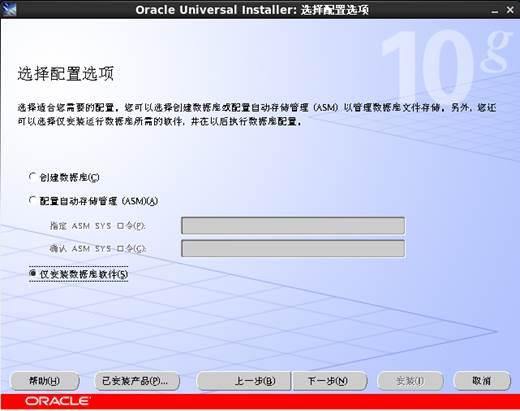Click the ORACLE logo in red footer
Image resolution: width=520 pixels, height=411 pixels.
[57, 401]
